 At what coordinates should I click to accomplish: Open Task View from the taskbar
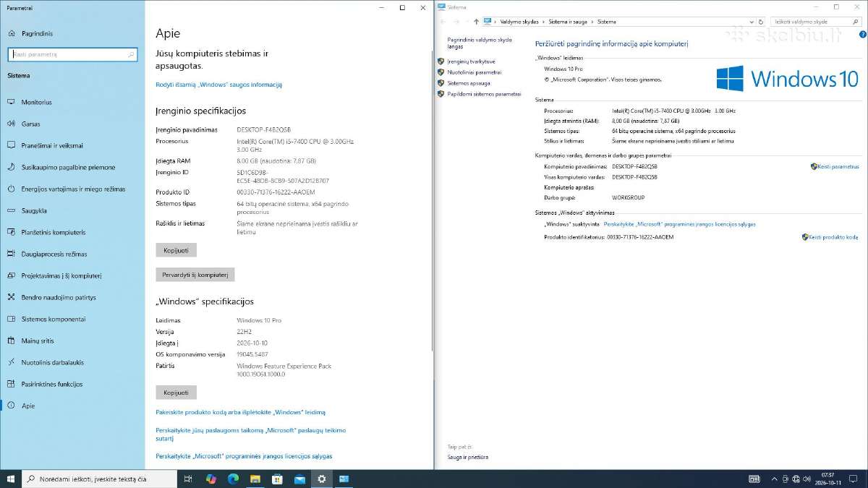point(188,479)
